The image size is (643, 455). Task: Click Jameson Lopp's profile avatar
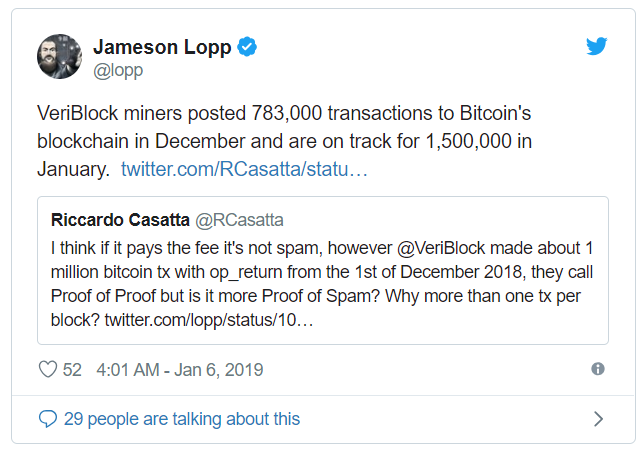coord(59,57)
